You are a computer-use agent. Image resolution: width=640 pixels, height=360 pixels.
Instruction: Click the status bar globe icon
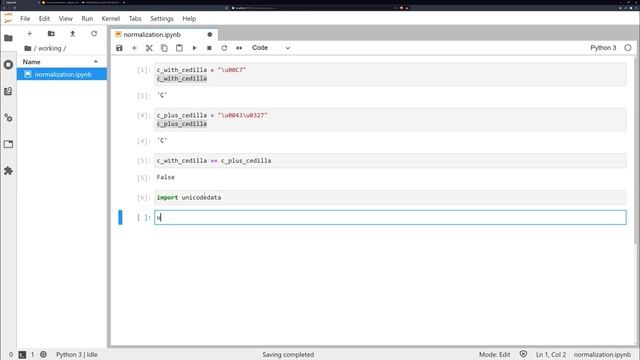[43, 355]
